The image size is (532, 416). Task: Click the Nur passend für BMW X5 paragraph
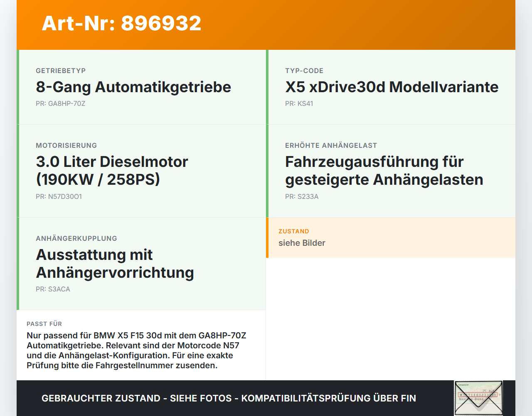pos(136,350)
